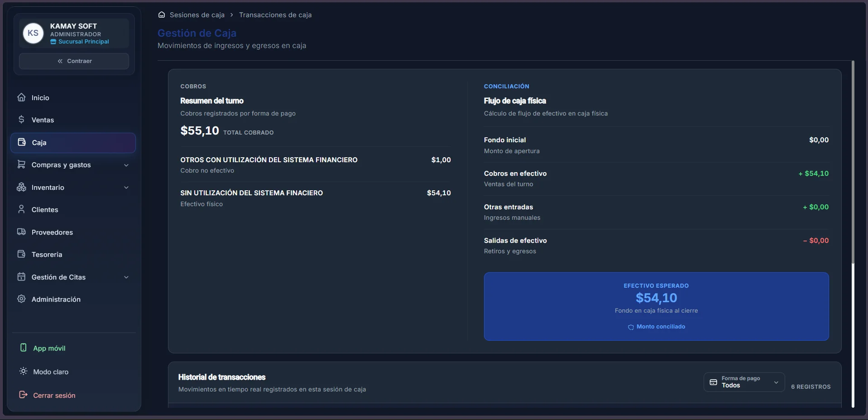Viewport: 868px width, 420px height.
Task: Go to the Clientes section
Action: point(73,210)
